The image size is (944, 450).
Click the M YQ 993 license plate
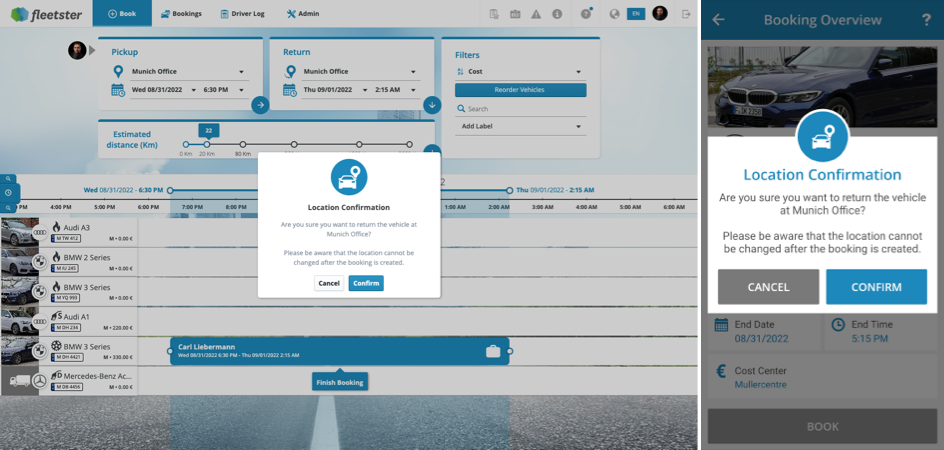(65, 298)
